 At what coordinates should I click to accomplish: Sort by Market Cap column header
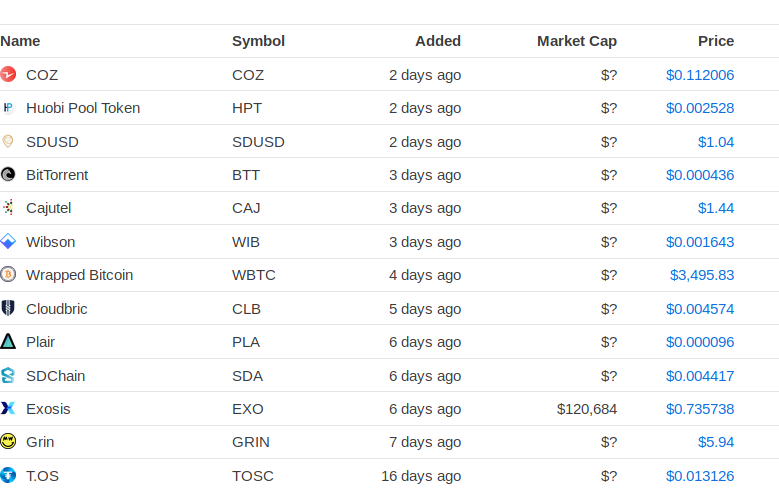point(577,41)
